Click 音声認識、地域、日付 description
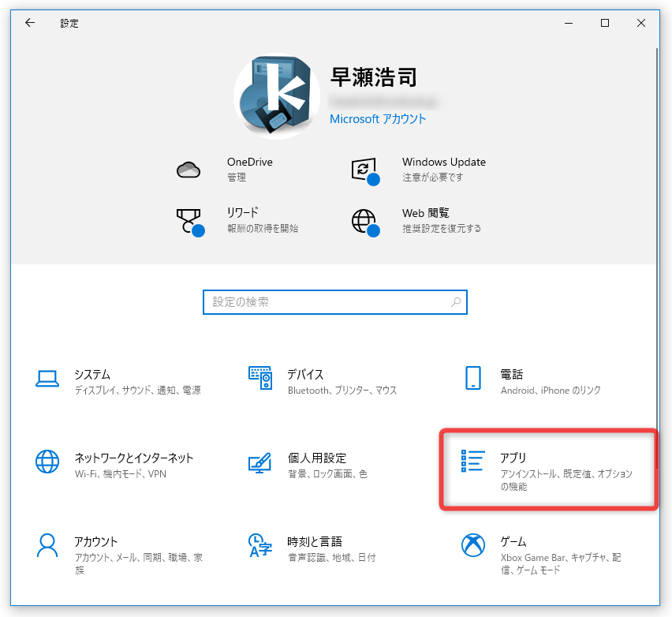The width and height of the screenshot is (672, 617). (x=332, y=557)
